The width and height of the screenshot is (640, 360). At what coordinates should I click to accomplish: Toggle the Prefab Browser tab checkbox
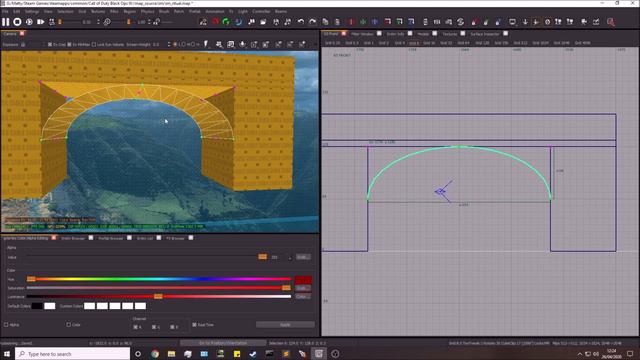(129, 238)
